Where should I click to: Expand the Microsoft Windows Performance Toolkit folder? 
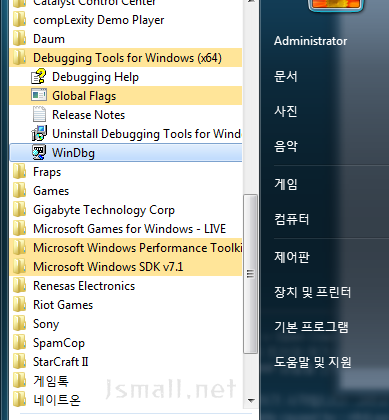pos(126,248)
